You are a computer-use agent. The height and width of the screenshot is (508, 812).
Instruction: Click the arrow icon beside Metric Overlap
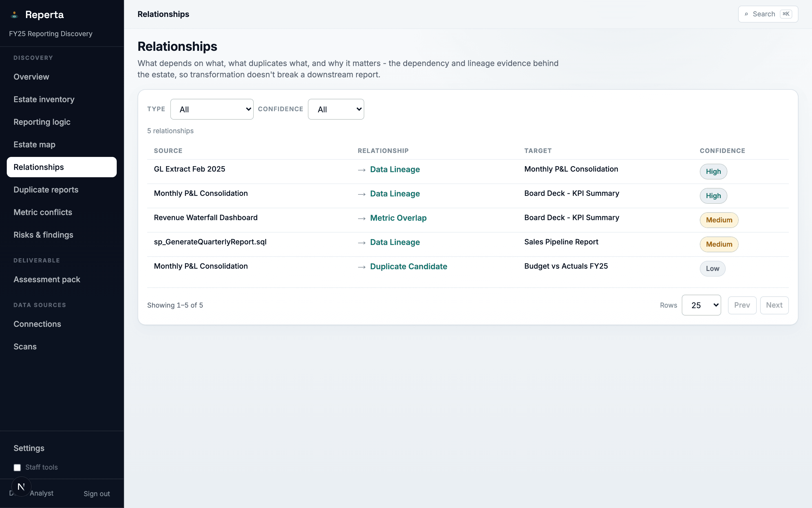point(361,218)
